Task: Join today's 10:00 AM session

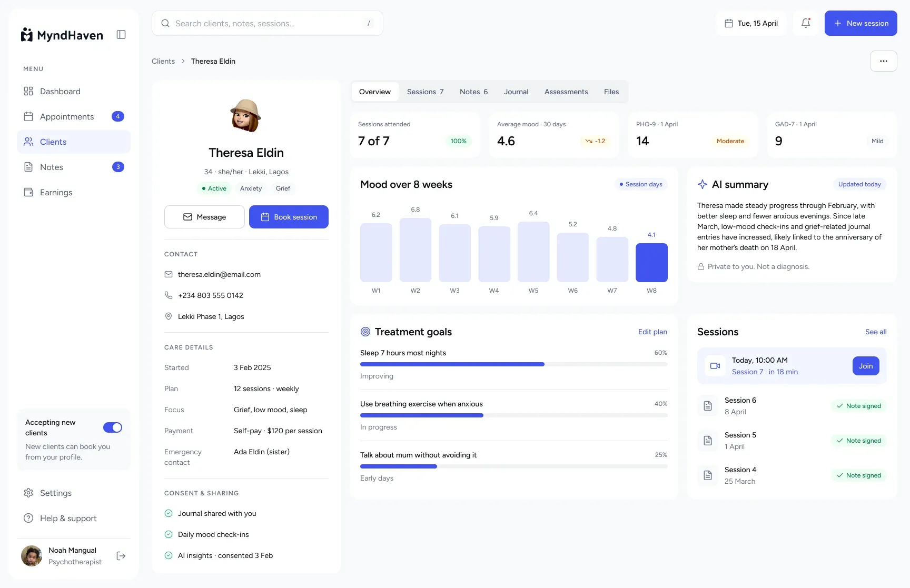Action: [x=866, y=366]
